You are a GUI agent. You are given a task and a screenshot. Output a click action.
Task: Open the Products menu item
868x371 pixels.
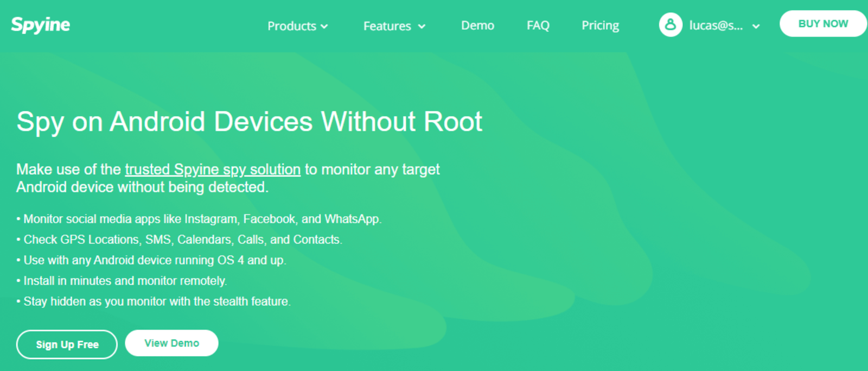click(292, 26)
